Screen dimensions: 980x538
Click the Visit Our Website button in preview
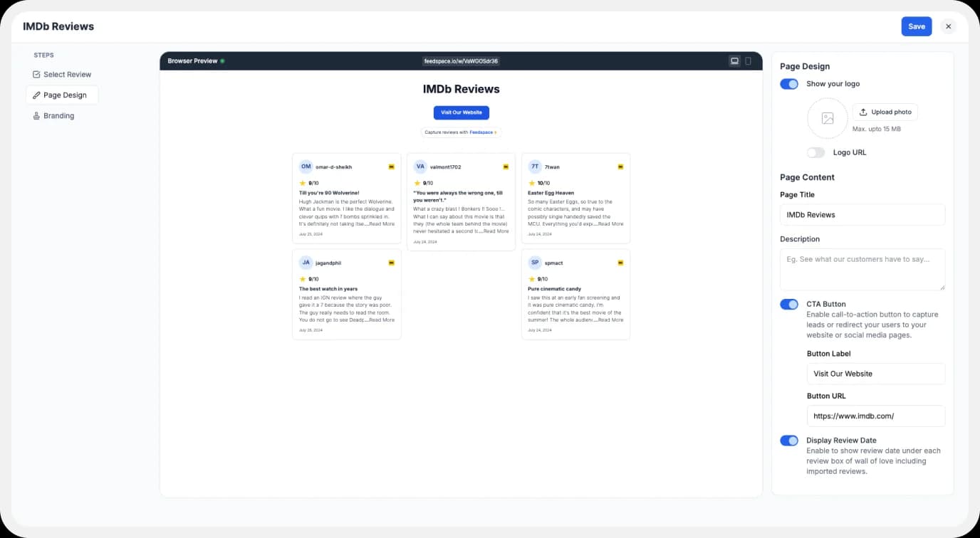[461, 112]
